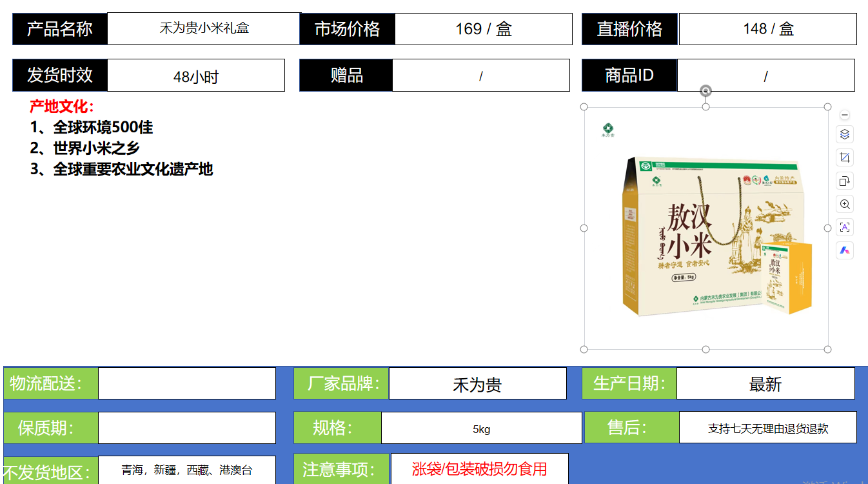The height and width of the screenshot is (484, 868).
Task: Click the right-middle resize handle of picture
Action: click(x=828, y=228)
